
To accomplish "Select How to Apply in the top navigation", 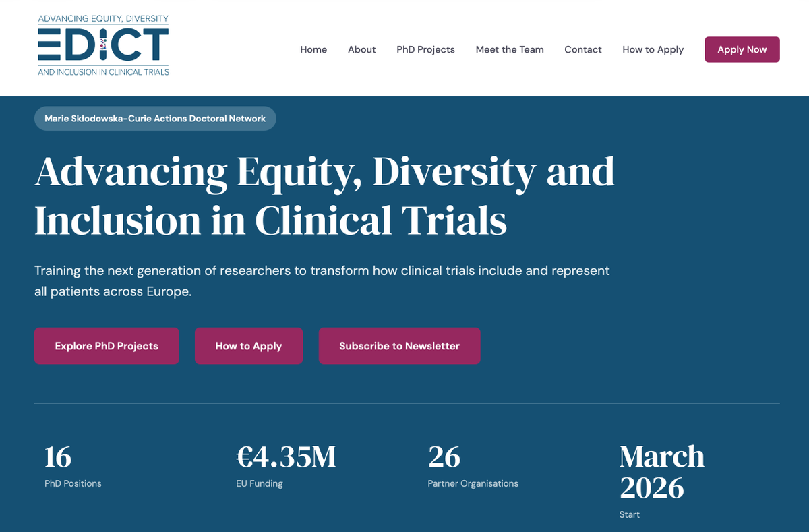I will (653, 49).
